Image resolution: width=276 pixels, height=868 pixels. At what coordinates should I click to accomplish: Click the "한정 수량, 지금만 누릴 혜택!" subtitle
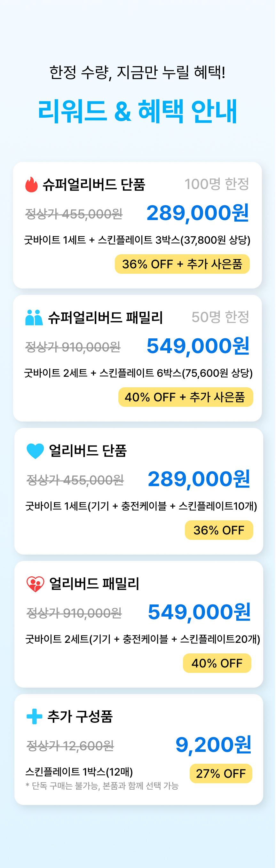click(138, 72)
